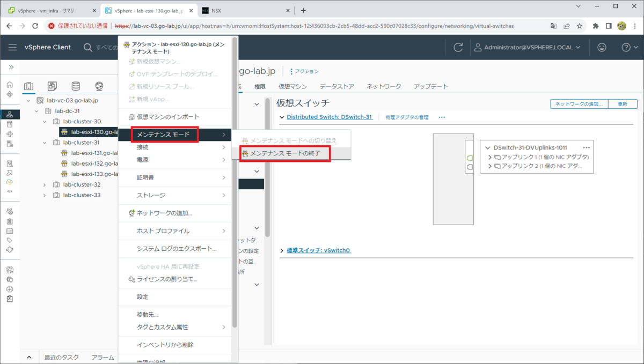Choose システム ログのエクスポート... menu item
This screenshot has width=644, height=364.
point(175,249)
